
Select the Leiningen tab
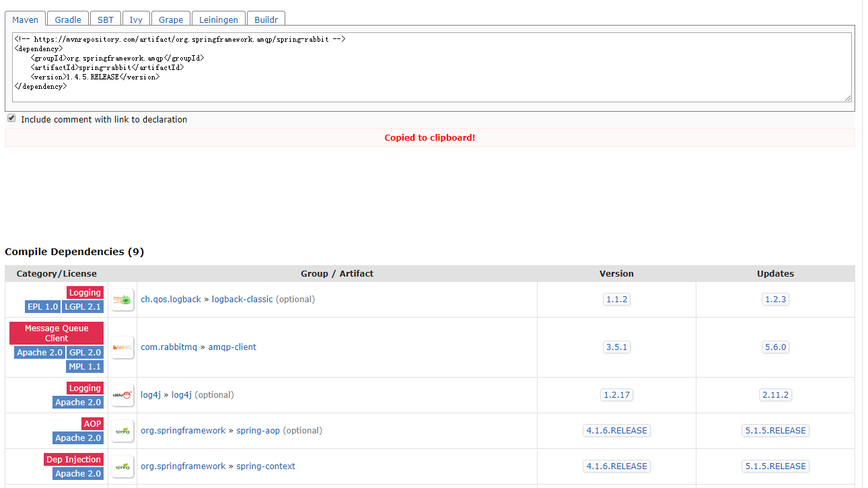point(218,20)
